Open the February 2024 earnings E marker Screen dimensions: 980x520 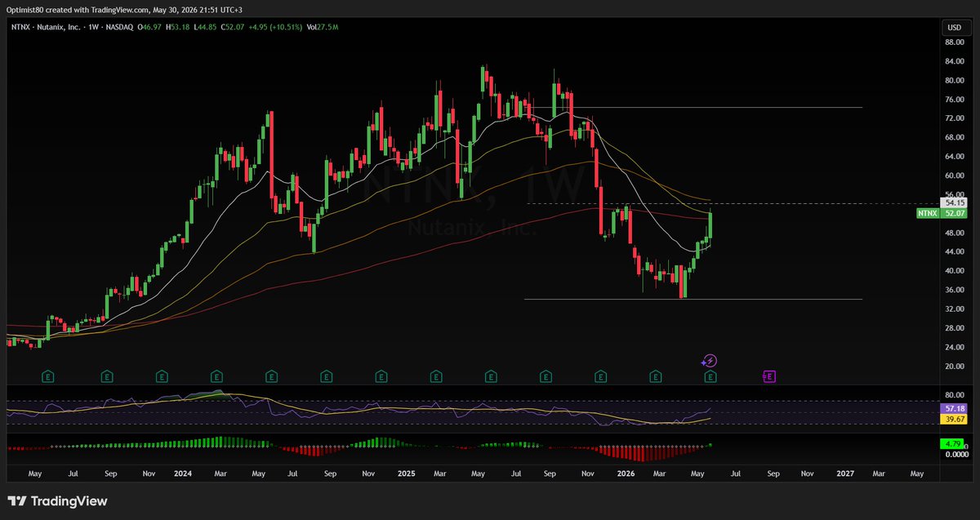click(x=216, y=376)
